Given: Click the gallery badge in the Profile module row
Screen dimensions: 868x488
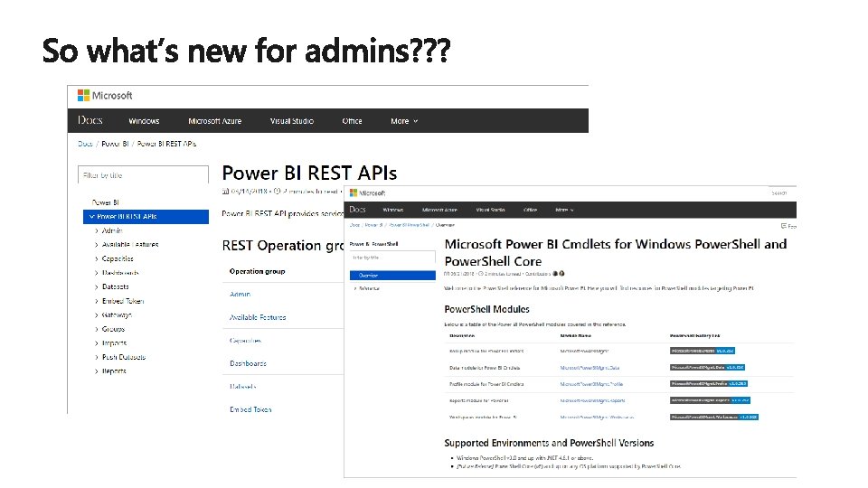Looking at the screenshot, I should [x=709, y=383].
